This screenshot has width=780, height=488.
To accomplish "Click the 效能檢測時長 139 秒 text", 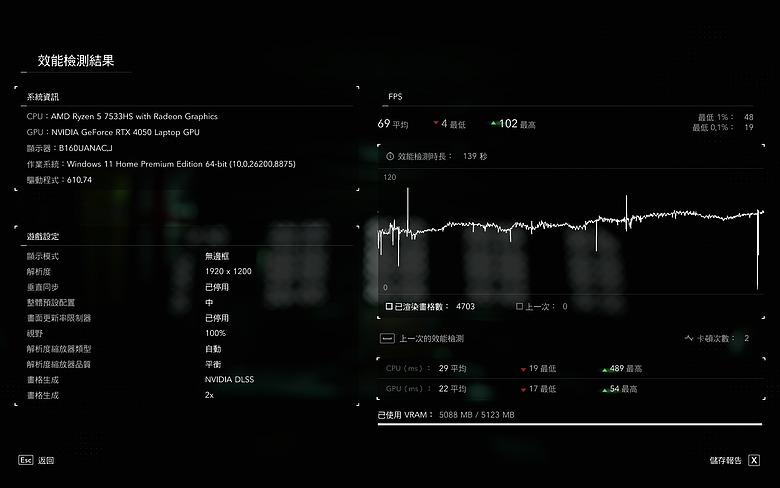I will click(442, 156).
